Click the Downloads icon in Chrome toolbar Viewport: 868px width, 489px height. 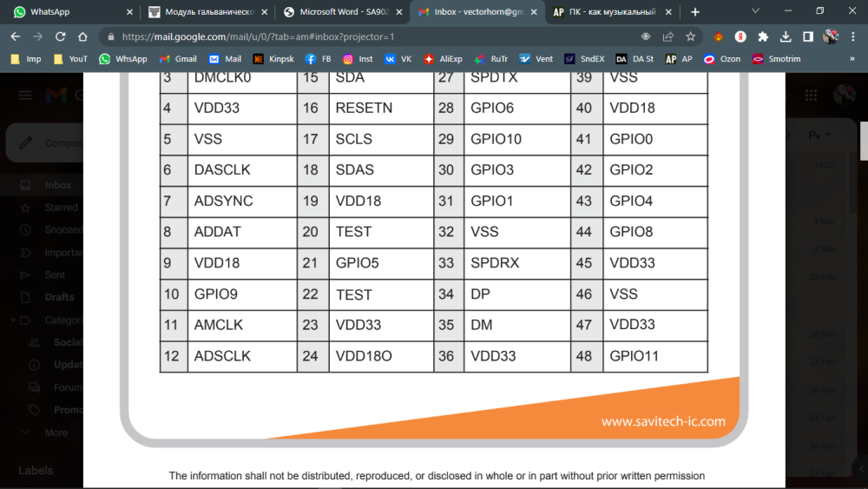786,37
